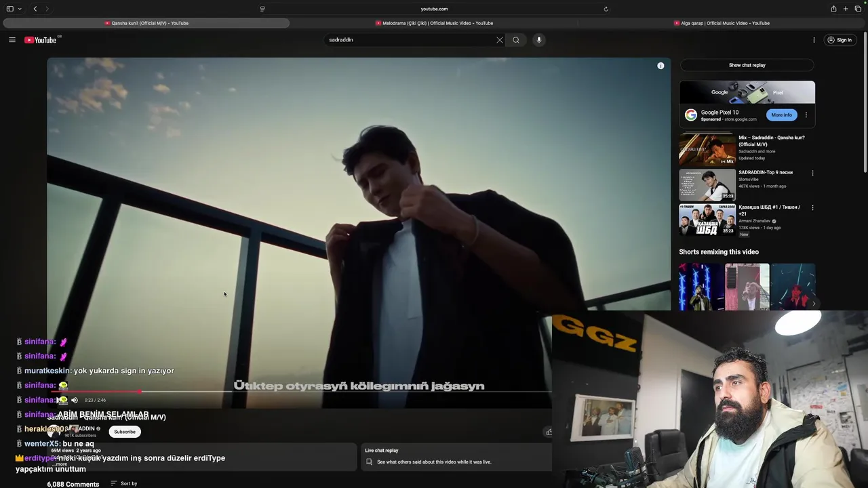Image resolution: width=868 pixels, height=488 pixels.
Task: Click the Sign in button
Action: [839, 40]
